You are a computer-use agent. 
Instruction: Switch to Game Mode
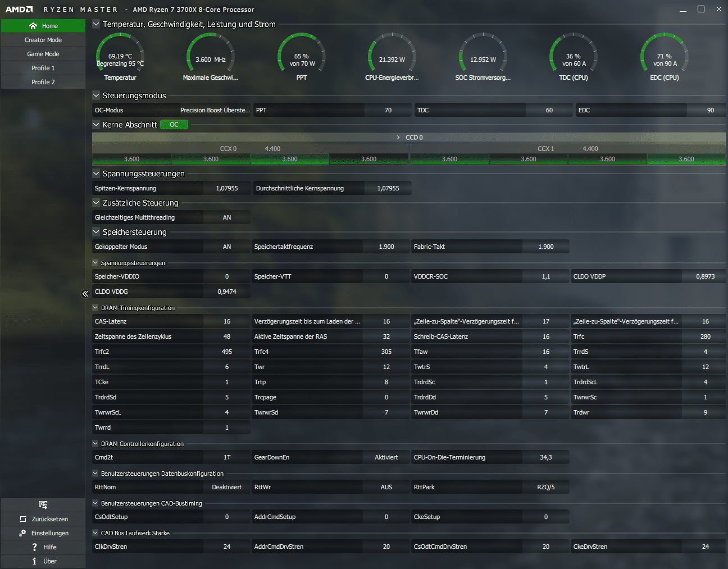tap(43, 54)
